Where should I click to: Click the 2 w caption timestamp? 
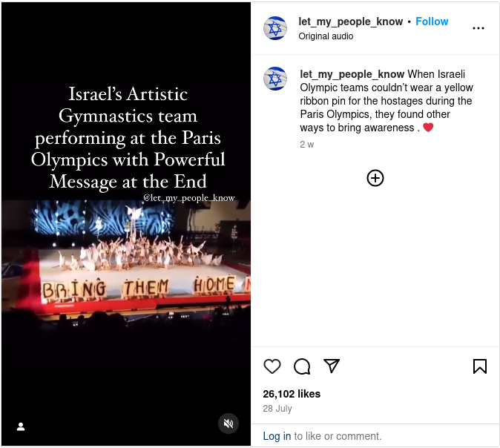(307, 145)
